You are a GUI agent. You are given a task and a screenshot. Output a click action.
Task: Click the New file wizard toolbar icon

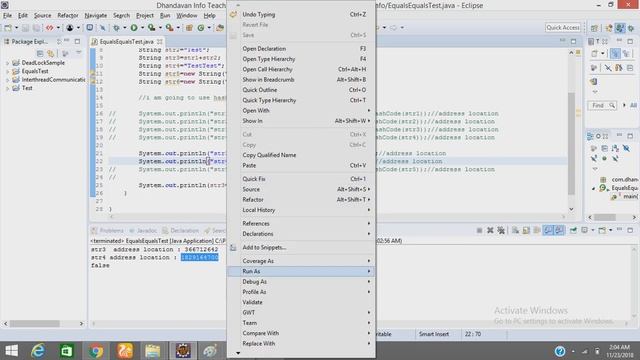[8, 28]
